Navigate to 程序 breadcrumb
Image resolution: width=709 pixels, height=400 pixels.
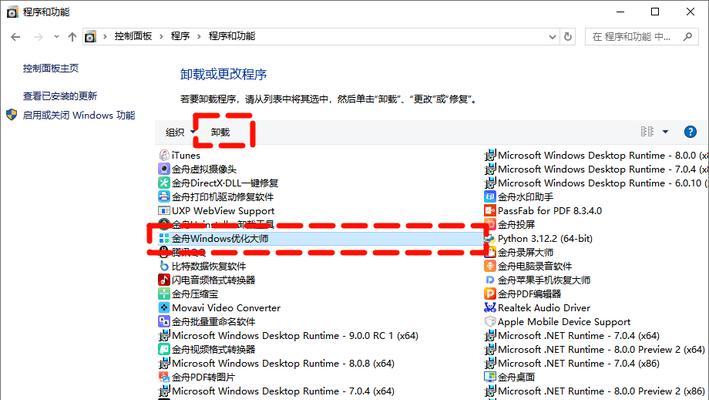click(x=180, y=36)
